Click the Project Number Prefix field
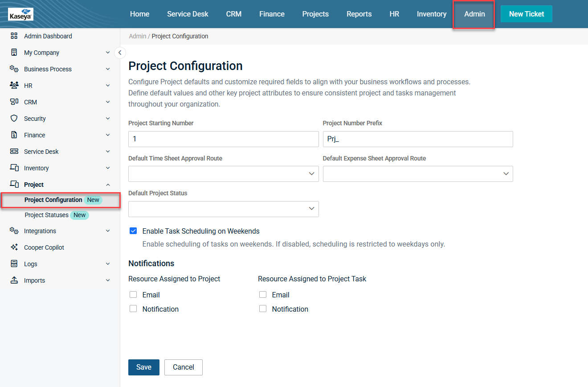Viewport: 588px width, 387px height. click(417, 139)
